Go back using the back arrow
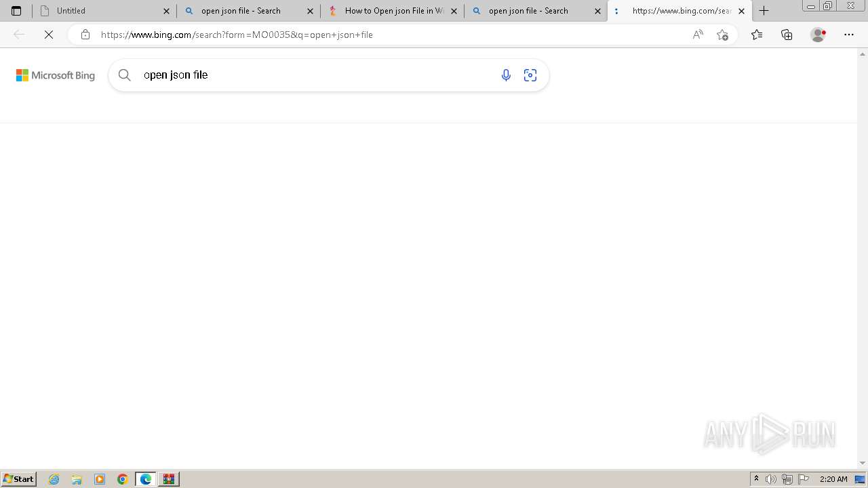 tap(19, 35)
